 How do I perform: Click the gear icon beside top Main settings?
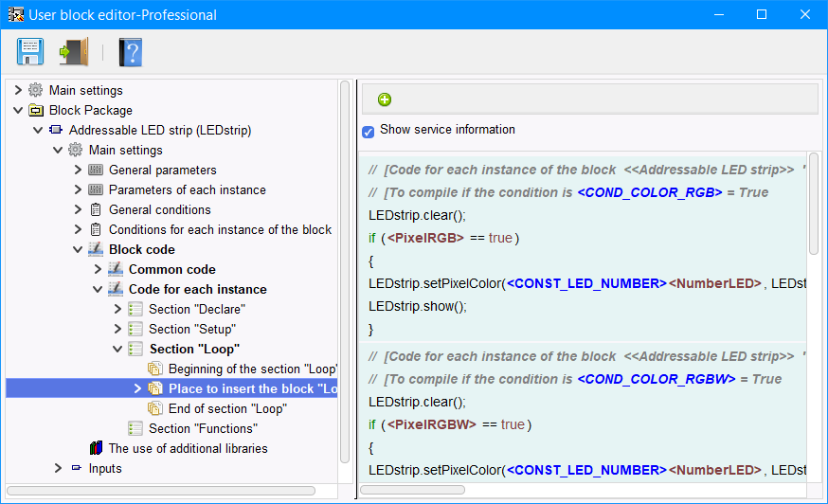[x=35, y=91]
